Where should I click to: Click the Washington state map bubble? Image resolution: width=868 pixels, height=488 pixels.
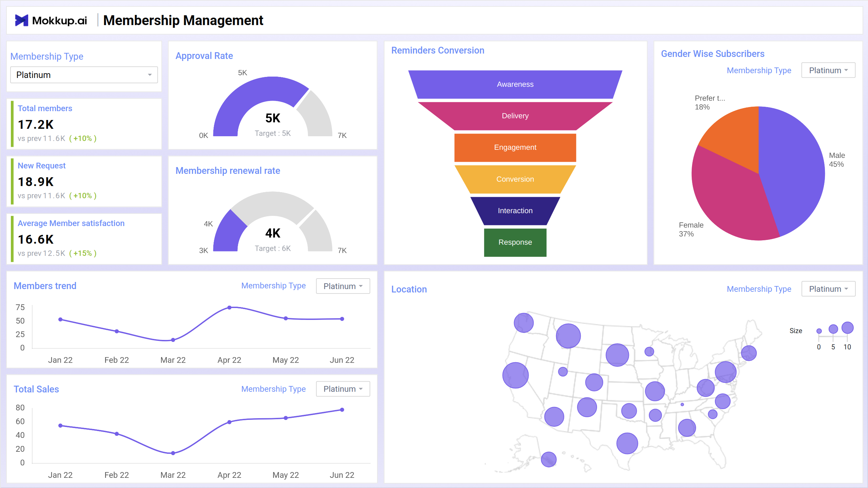(x=524, y=323)
